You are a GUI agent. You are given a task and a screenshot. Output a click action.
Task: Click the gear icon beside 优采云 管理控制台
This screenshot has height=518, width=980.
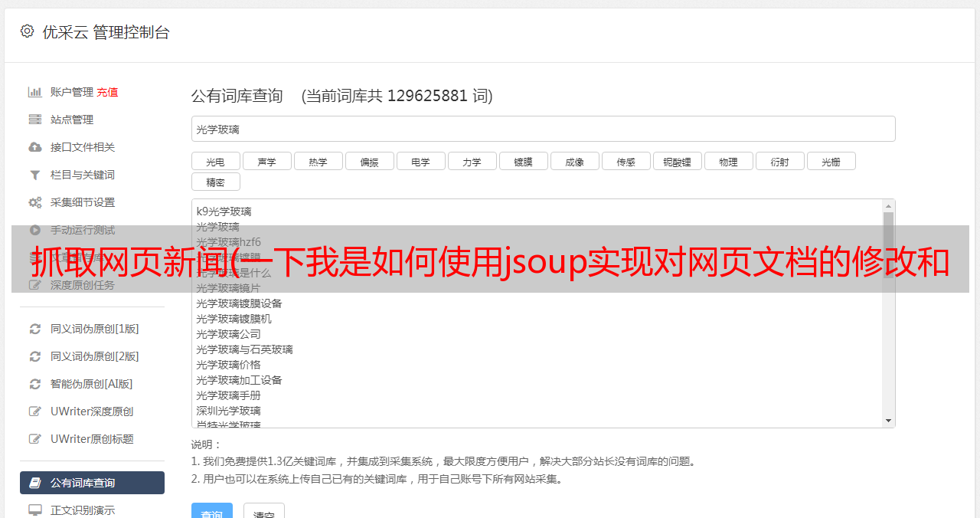28,31
